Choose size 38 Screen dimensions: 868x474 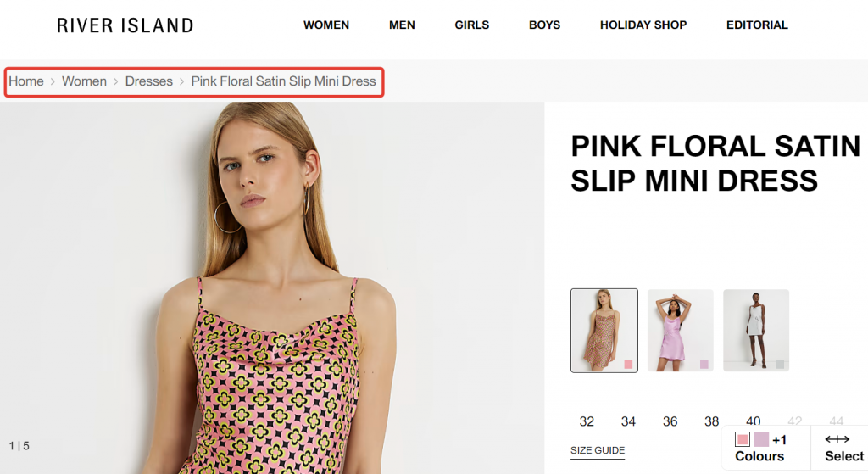click(x=712, y=421)
